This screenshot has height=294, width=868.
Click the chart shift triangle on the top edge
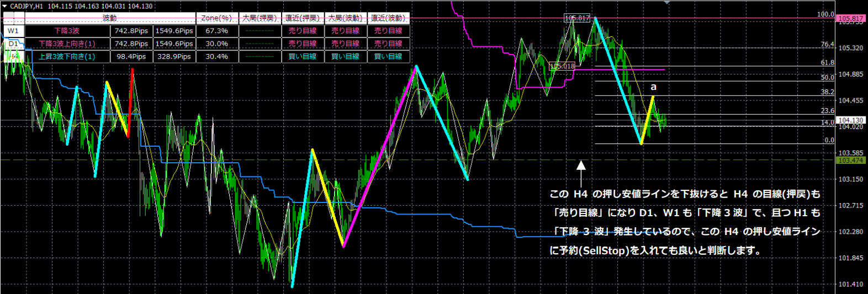point(667,2)
